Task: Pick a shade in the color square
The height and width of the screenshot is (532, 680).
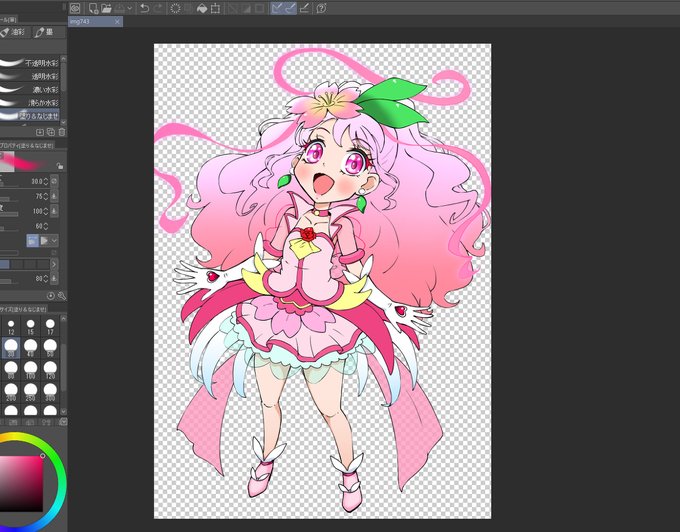Action: tap(21, 483)
